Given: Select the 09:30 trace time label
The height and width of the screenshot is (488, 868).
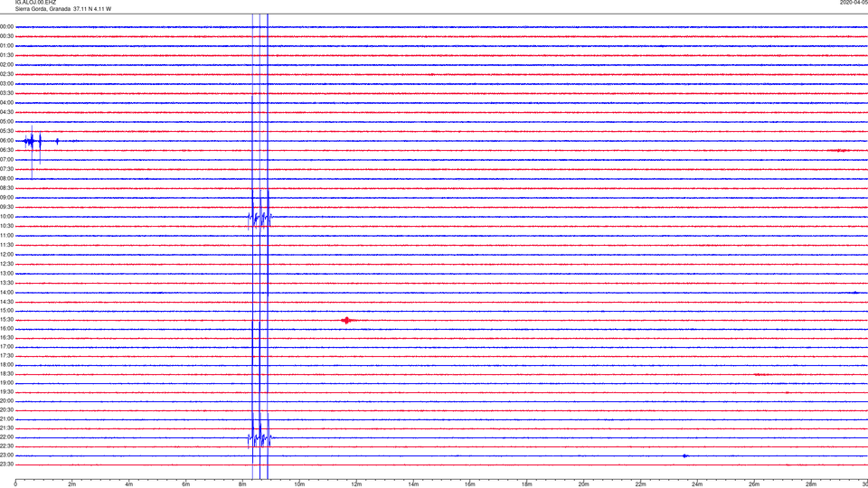Looking at the screenshot, I should pos(6,207).
